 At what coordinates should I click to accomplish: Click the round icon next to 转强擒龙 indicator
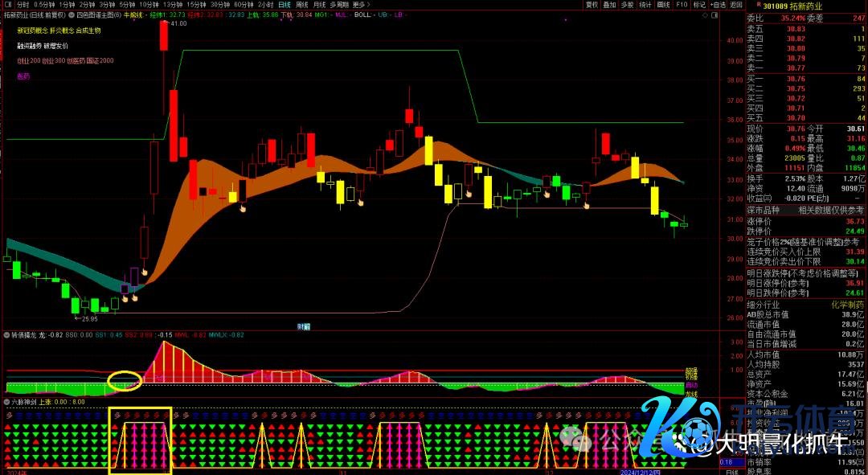(x=6, y=335)
